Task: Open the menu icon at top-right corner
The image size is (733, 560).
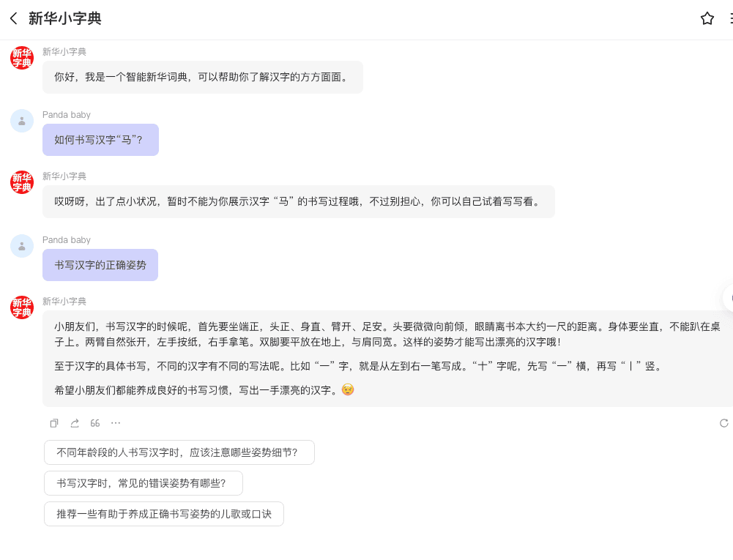Action: pyautogui.click(x=730, y=18)
